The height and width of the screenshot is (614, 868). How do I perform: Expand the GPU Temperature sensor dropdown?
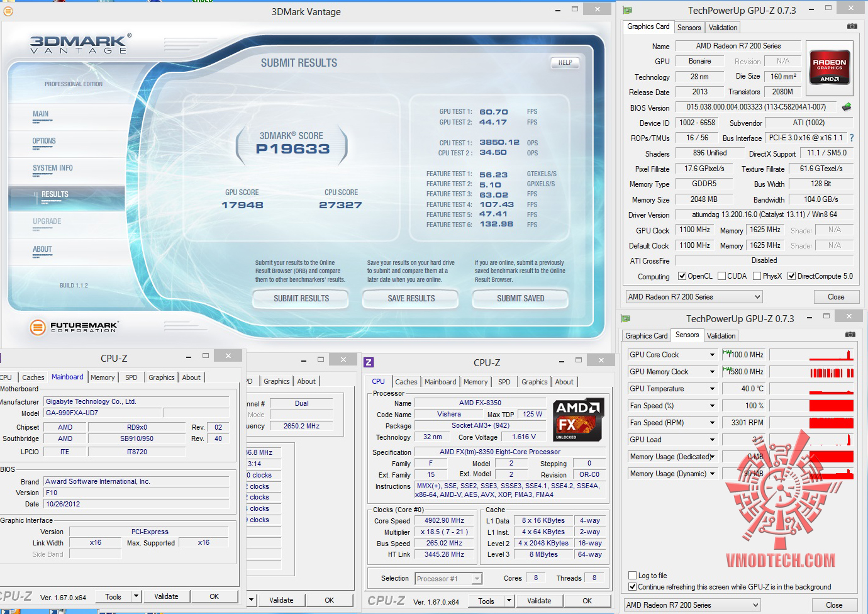coord(712,389)
